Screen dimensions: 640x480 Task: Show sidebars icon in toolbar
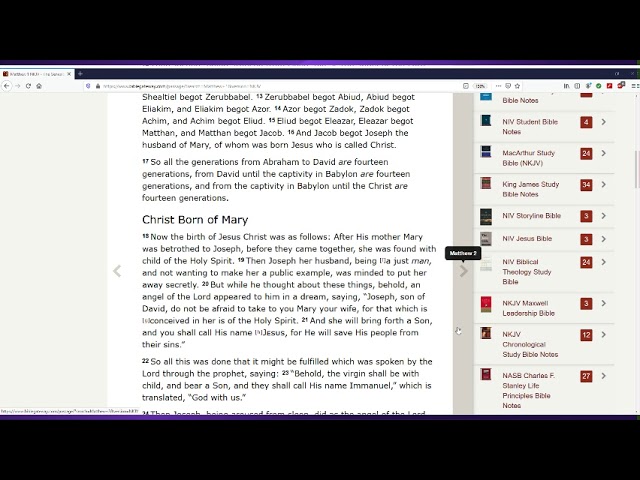coord(577,86)
